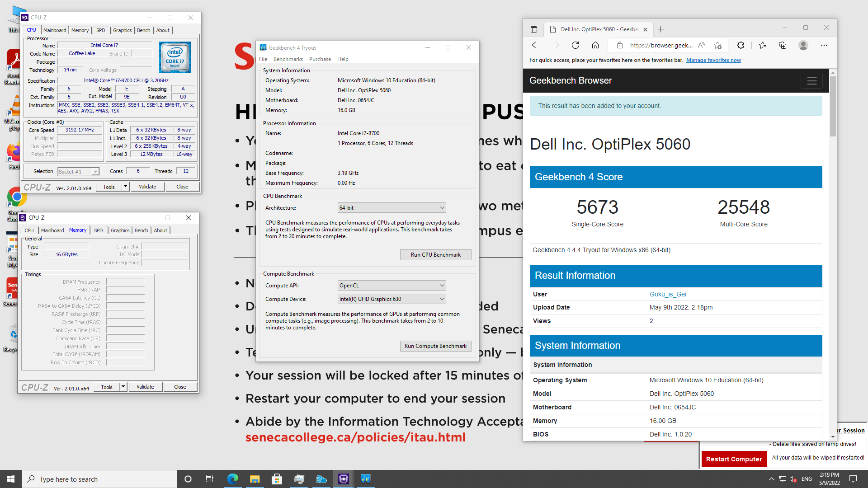Open the notification center icon
868x488 pixels.
click(x=853, y=479)
